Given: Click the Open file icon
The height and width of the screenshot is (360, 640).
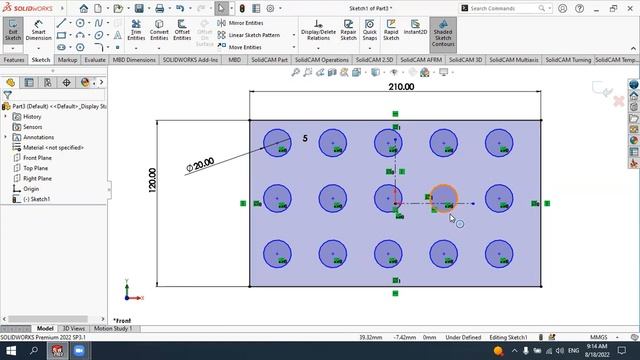Looking at the screenshot, I should [118, 8].
